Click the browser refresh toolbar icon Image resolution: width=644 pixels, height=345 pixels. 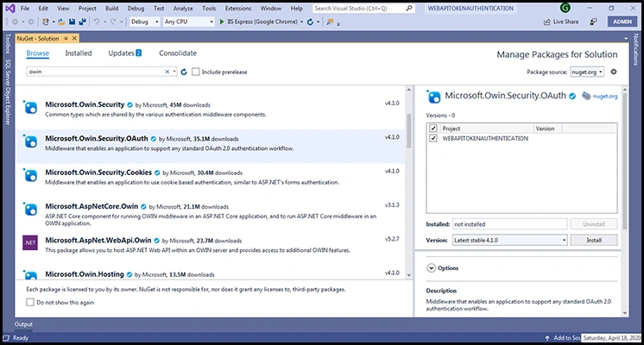click(x=310, y=22)
